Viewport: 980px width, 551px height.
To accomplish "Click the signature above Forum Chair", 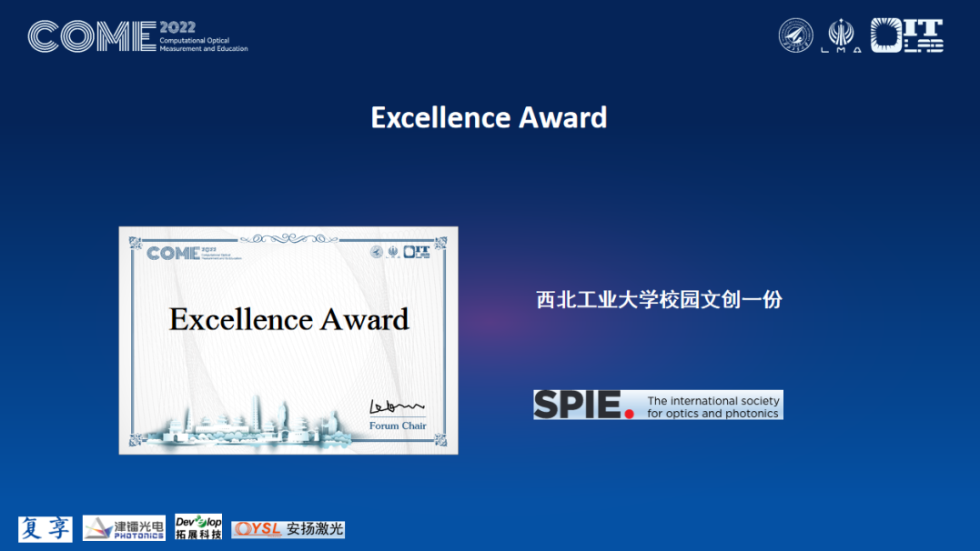I will click(397, 406).
